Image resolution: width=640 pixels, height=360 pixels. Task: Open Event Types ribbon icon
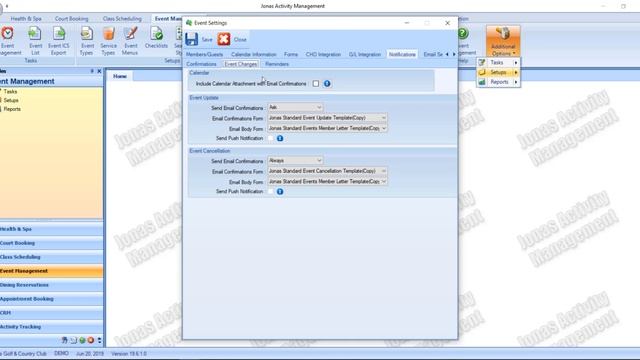(x=87, y=33)
